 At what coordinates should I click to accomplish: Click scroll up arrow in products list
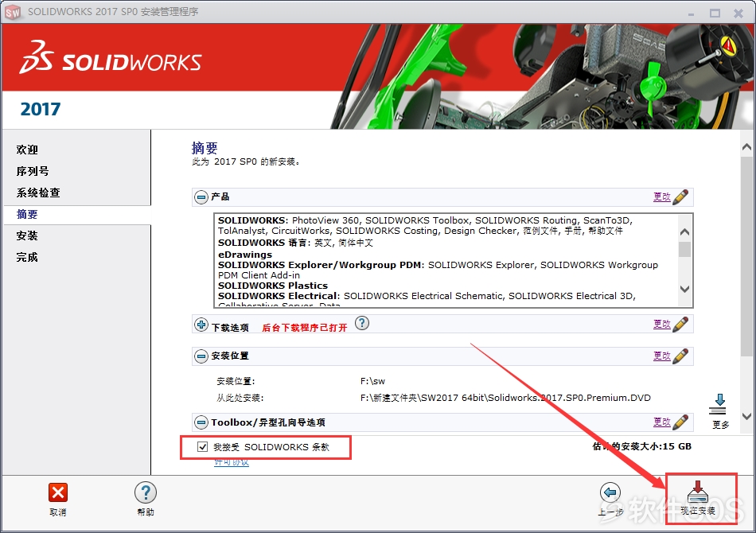click(684, 231)
